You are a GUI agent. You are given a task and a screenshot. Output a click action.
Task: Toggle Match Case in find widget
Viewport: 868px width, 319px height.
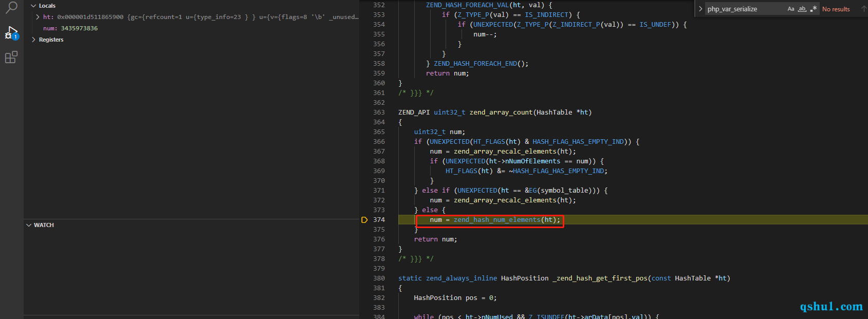791,9
